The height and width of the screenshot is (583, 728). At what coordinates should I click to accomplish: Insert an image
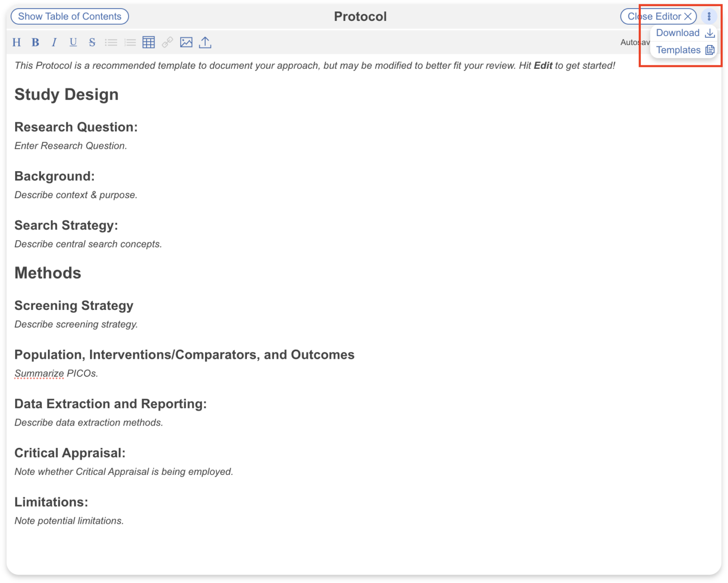click(x=186, y=42)
